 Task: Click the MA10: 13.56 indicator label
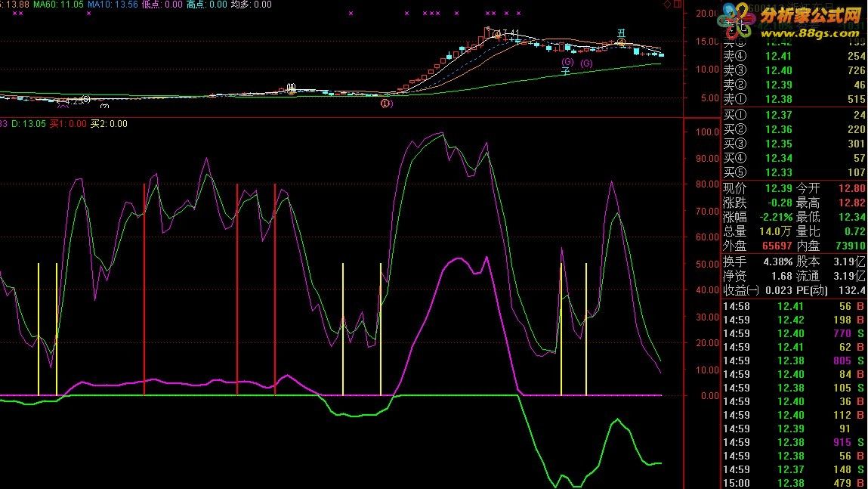point(113,5)
